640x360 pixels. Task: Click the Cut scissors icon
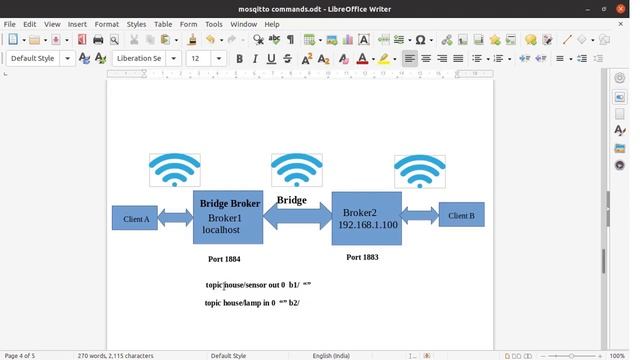coord(134,40)
